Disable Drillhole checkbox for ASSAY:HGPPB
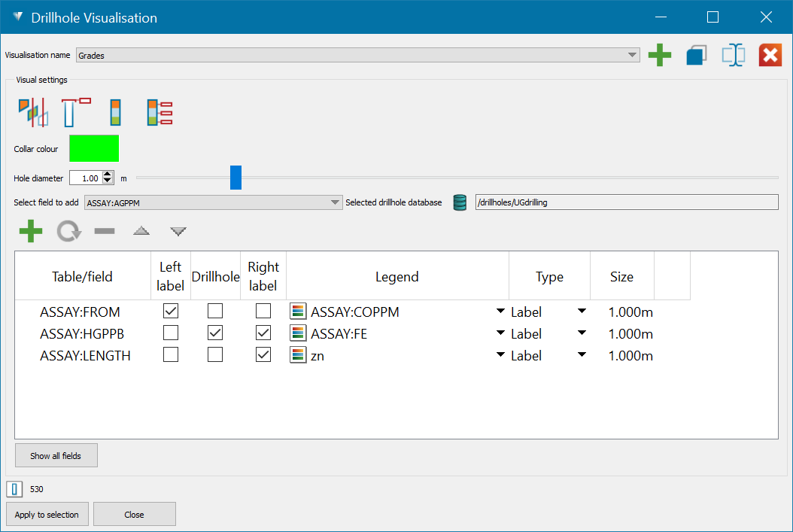793x532 pixels. pos(215,333)
